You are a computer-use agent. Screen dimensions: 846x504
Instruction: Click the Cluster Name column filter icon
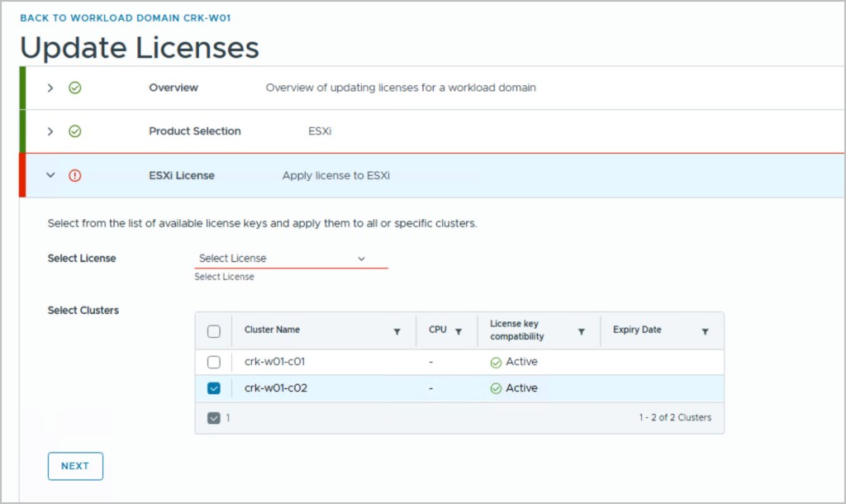point(397,331)
